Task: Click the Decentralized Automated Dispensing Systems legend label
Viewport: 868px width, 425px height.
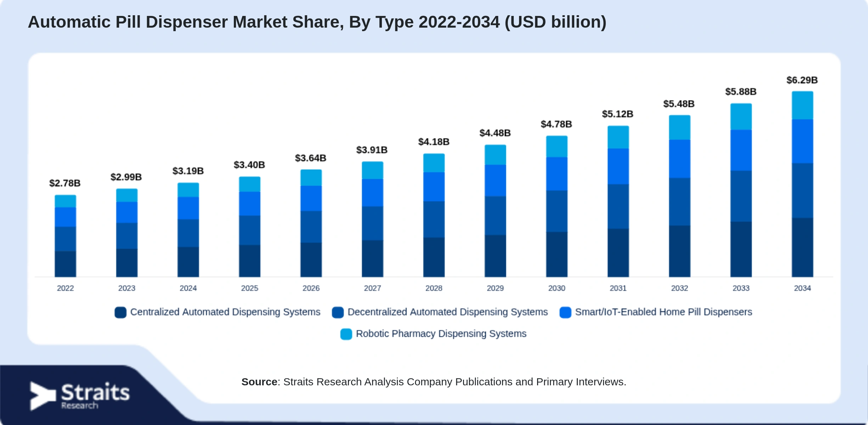Action: pos(448,312)
